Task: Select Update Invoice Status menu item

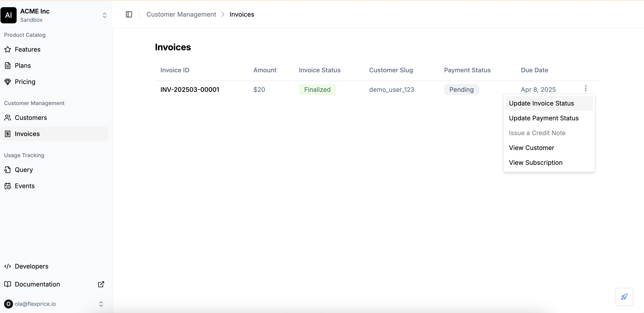Action: click(x=541, y=104)
